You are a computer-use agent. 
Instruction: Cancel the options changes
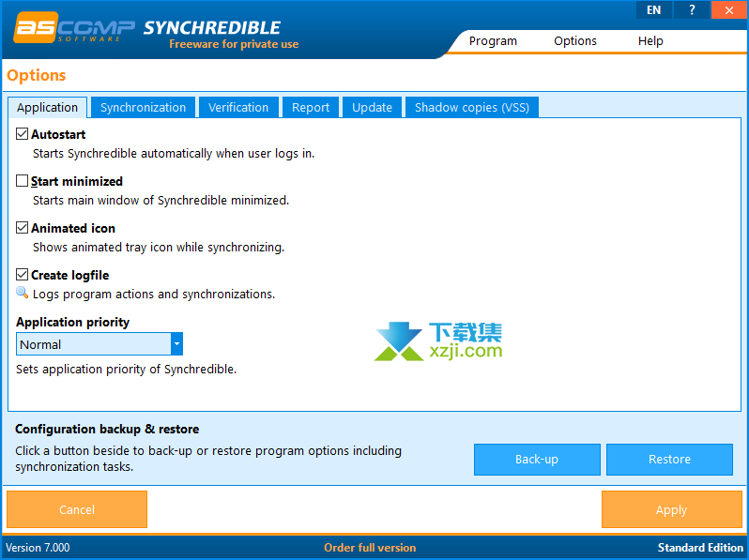[77, 509]
